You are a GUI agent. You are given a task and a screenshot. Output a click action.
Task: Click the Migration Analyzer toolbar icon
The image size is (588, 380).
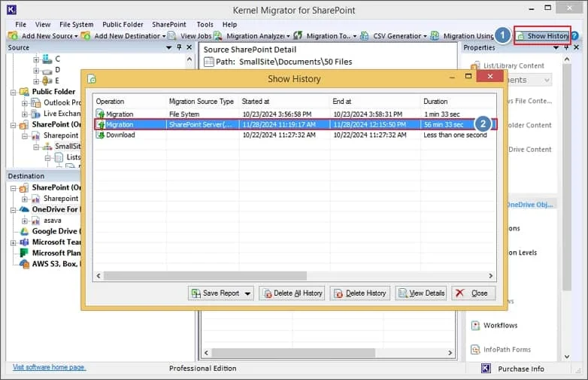[218, 35]
